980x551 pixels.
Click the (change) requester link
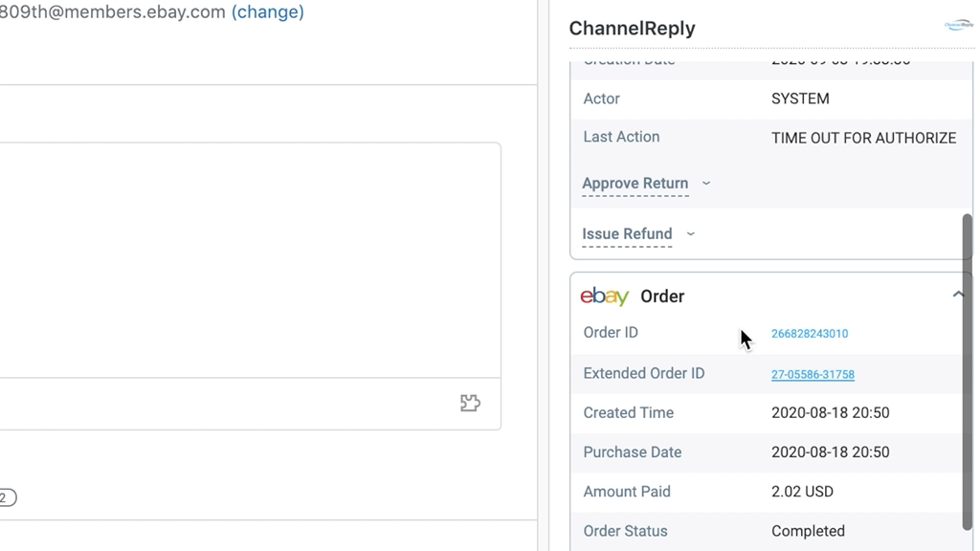(268, 11)
